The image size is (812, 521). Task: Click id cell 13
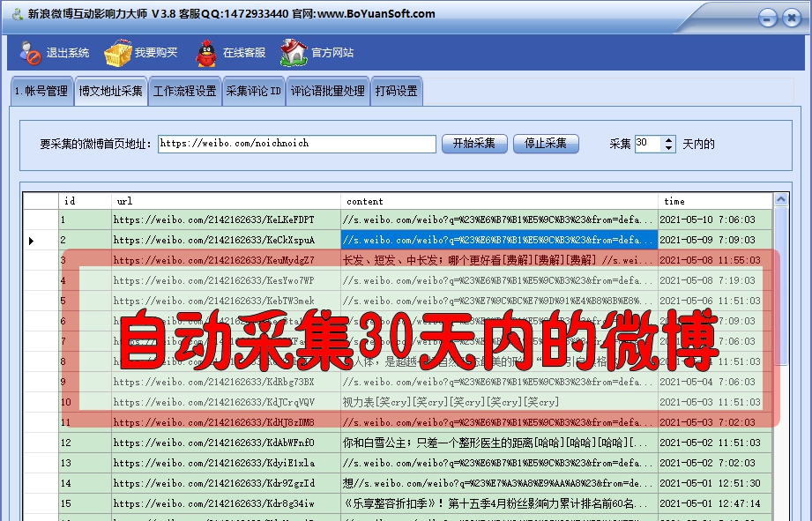click(85, 463)
